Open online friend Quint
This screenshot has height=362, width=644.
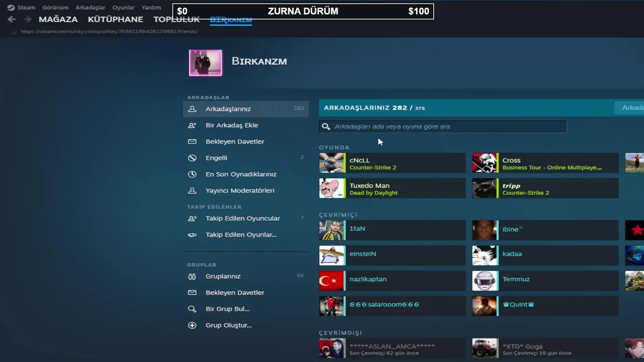click(545, 306)
